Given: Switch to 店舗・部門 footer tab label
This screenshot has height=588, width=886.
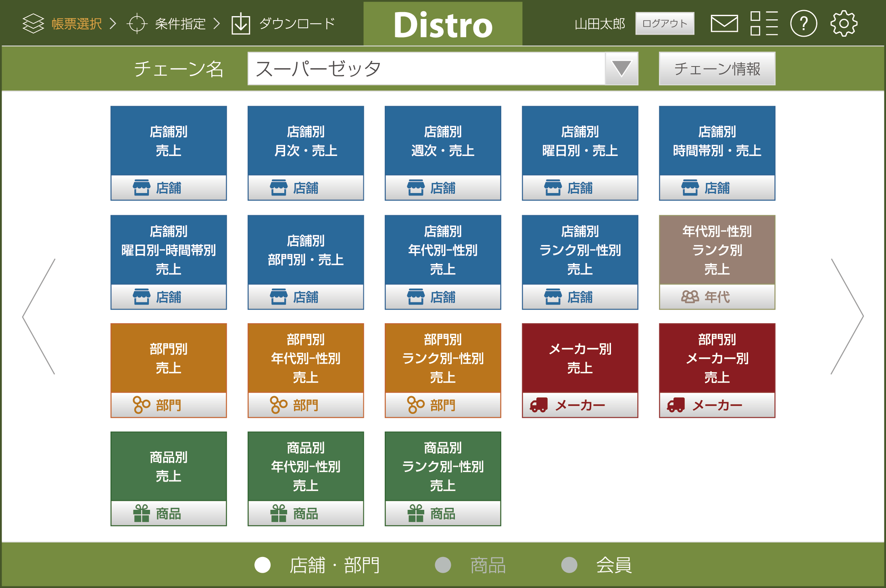Looking at the screenshot, I should (335, 565).
